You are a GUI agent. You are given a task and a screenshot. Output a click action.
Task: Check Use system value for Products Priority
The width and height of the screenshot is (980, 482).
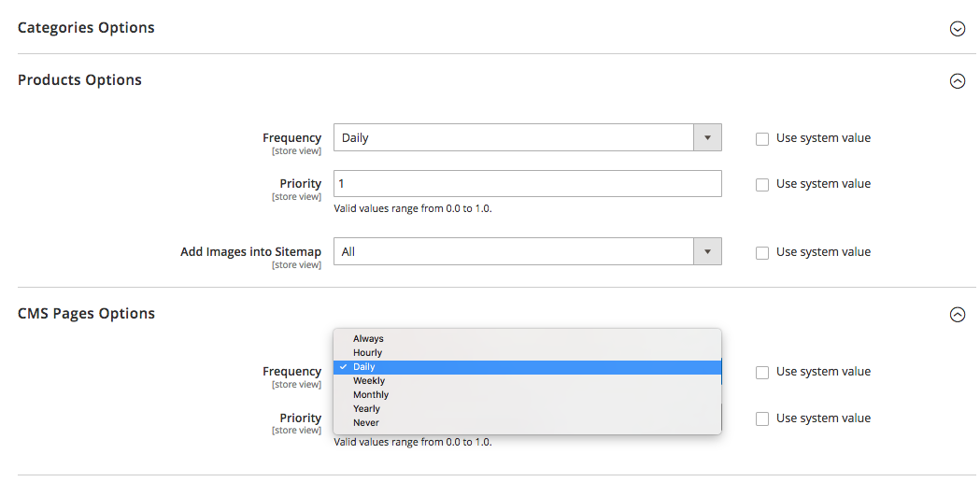[762, 184]
